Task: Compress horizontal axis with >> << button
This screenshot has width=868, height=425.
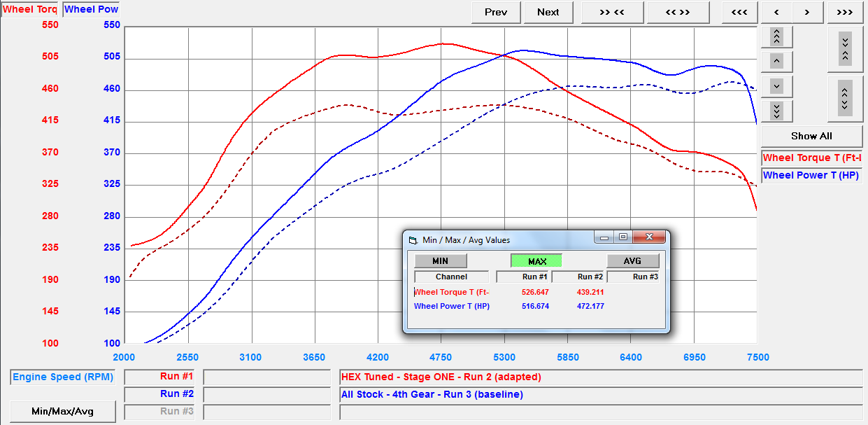Action: pos(612,12)
